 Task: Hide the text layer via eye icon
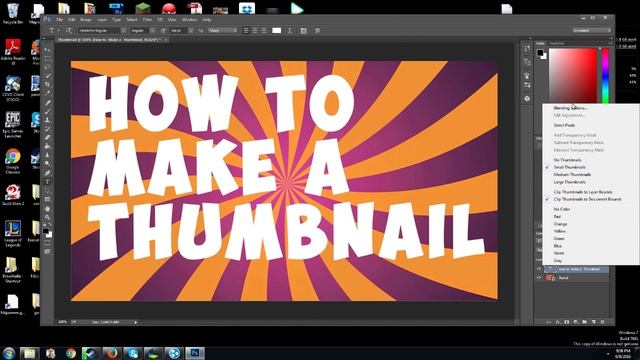coord(539,269)
